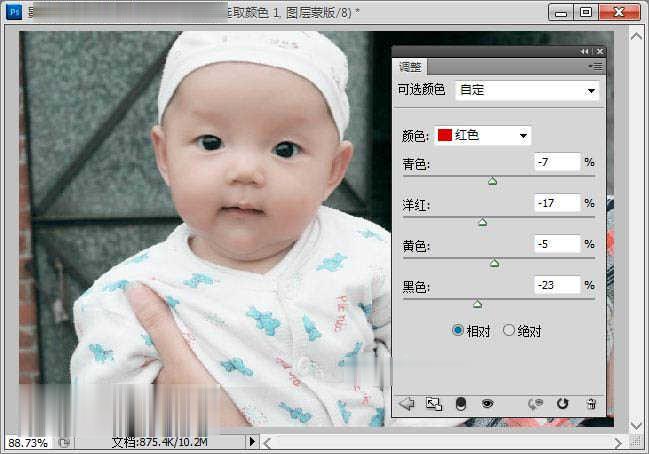Screen dimensions: 649x454
Task: Click the Photoshop Ps logo icon
Action: [14, 12]
